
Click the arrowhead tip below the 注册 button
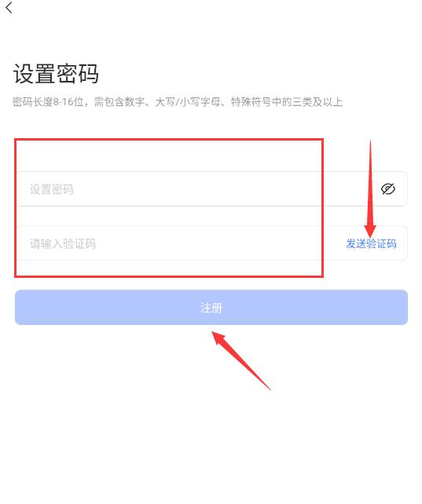214,334
